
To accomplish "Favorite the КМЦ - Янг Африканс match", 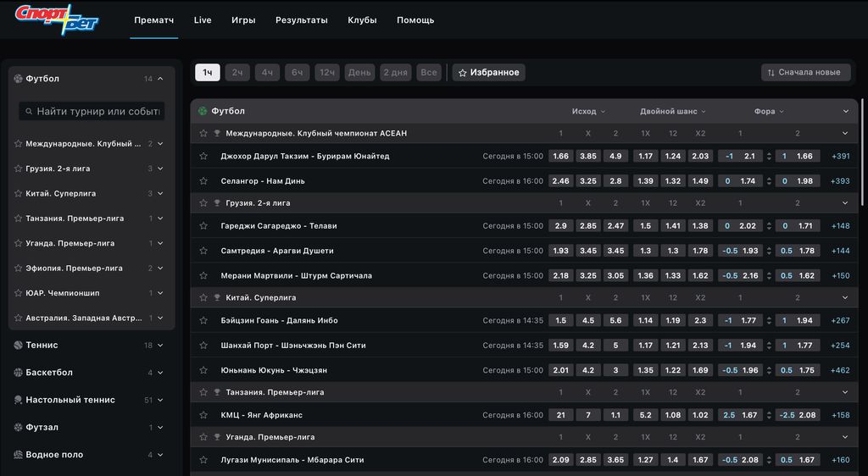I will point(203,415).
